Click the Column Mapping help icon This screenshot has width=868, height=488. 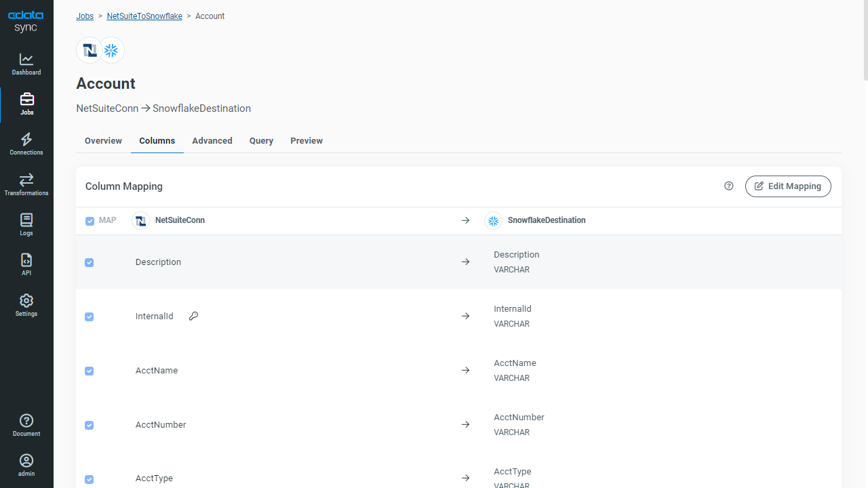pyautogui.click(x=729, y=186)
